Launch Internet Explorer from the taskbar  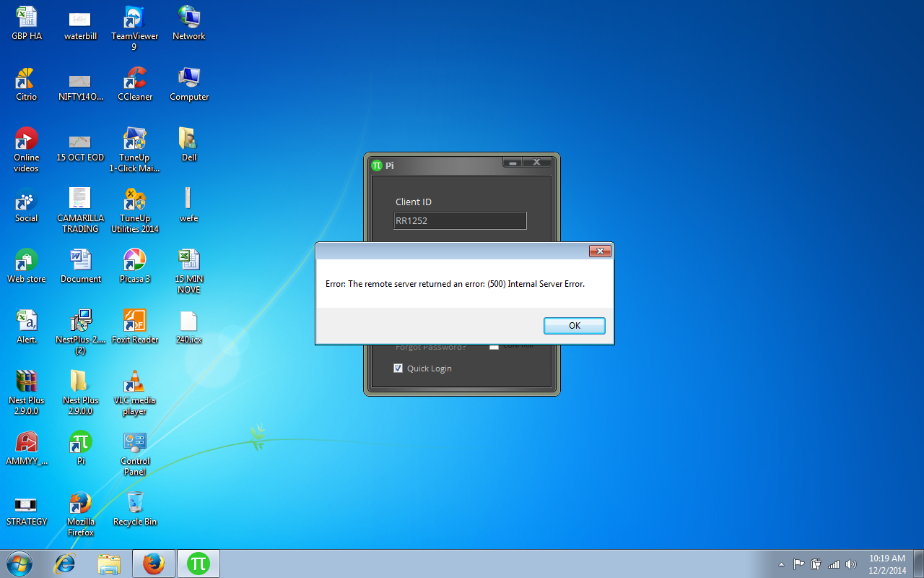[64, 564]
